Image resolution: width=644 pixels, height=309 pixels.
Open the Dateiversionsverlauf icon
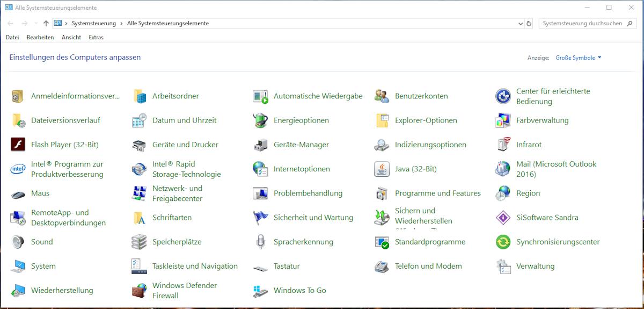pyautogui.click(x=18, y=120)
